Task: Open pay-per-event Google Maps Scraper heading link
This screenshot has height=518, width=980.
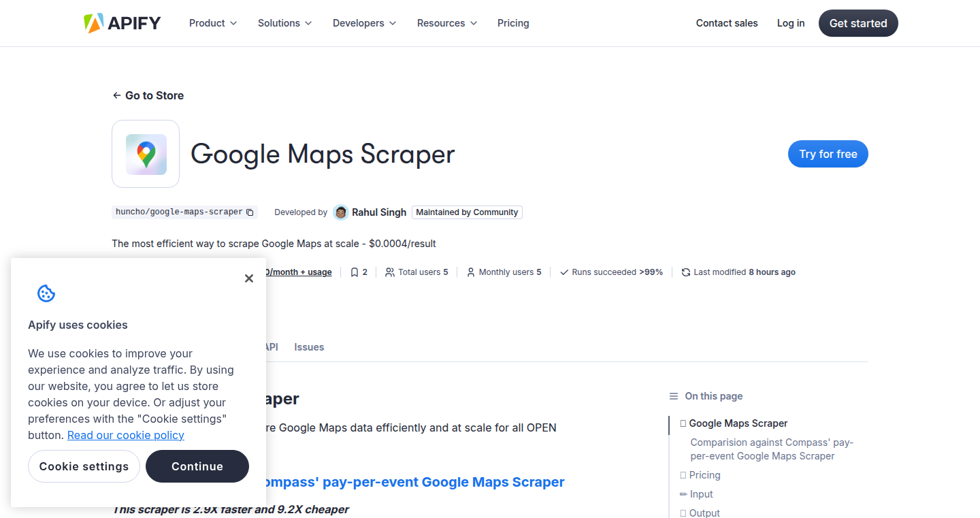Action: [415, 482]
